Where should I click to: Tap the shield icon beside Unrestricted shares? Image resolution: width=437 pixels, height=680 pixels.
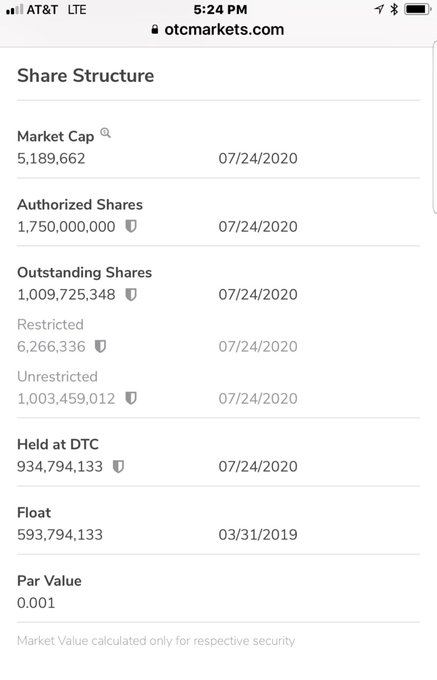coord(131,398)
